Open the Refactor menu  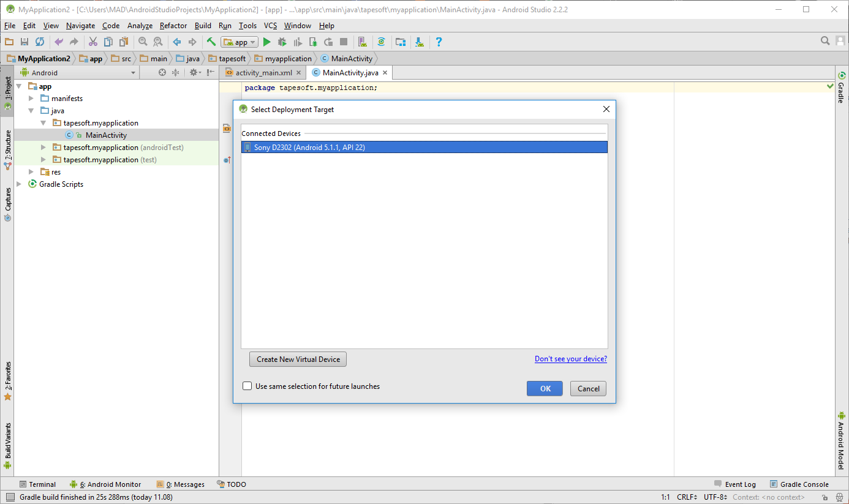(x=173, y=26)
